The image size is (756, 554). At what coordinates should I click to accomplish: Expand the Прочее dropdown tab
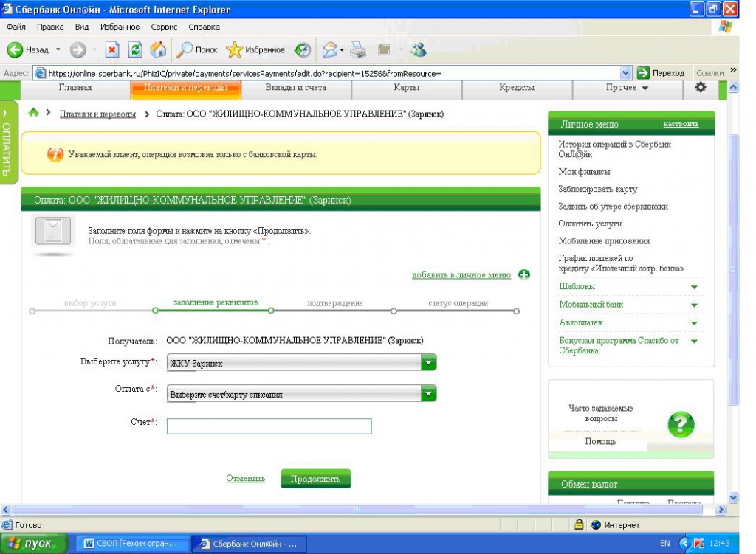coord(628,89)
